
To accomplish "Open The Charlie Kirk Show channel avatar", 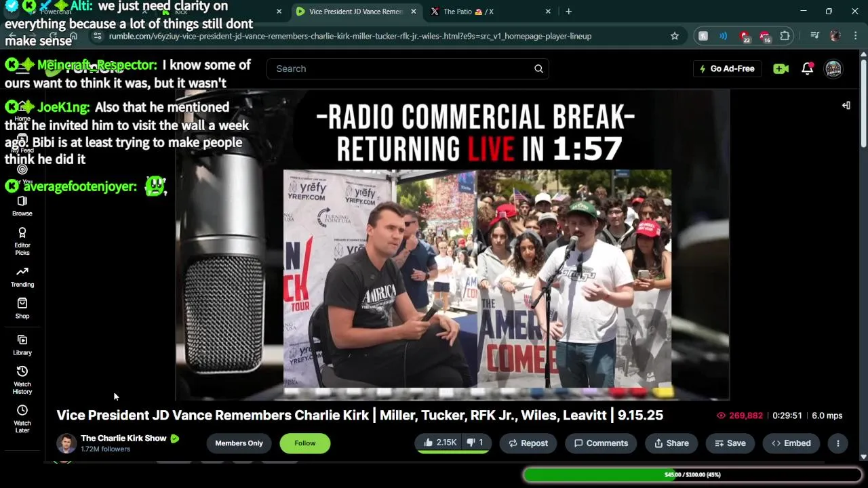I will (x=66, y=443).
